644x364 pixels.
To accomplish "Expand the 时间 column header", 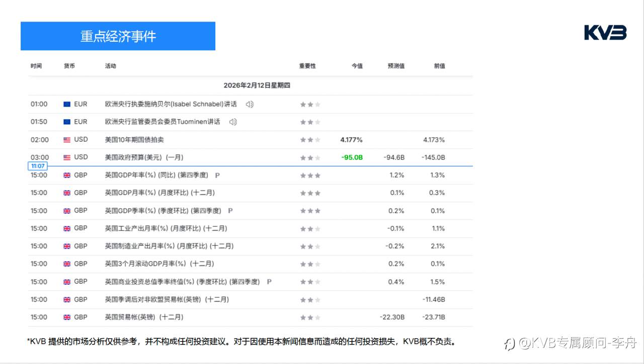I will point(36,65).
